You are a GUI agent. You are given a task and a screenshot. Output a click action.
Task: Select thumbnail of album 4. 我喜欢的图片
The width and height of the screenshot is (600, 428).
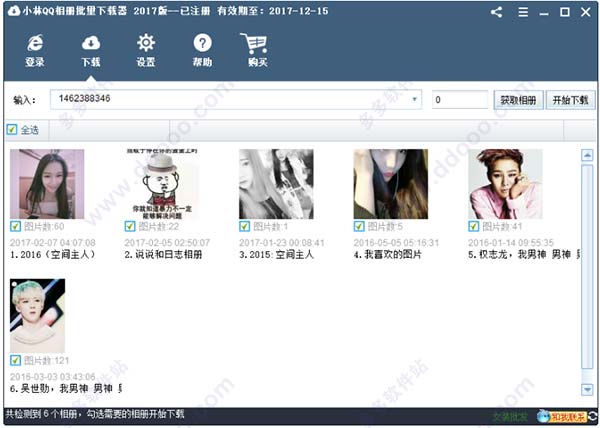(x=390, y=184)
